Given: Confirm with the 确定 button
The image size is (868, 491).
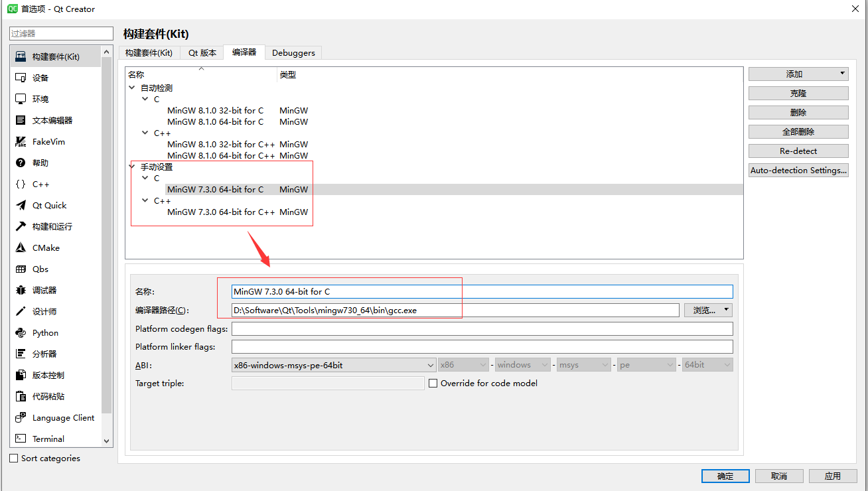Looking at the screenshot, I should coord(725,476).
